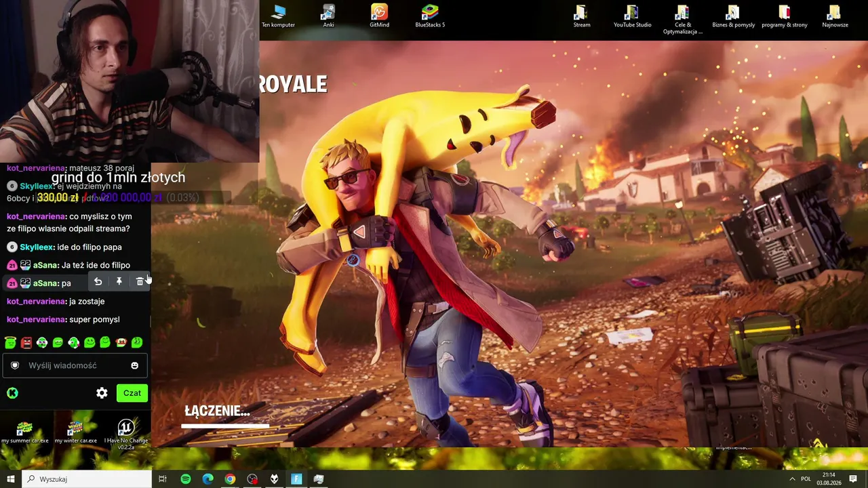Open emoji picker in chat input
This screenshot has height=488, width=868.
click(134, 365)
